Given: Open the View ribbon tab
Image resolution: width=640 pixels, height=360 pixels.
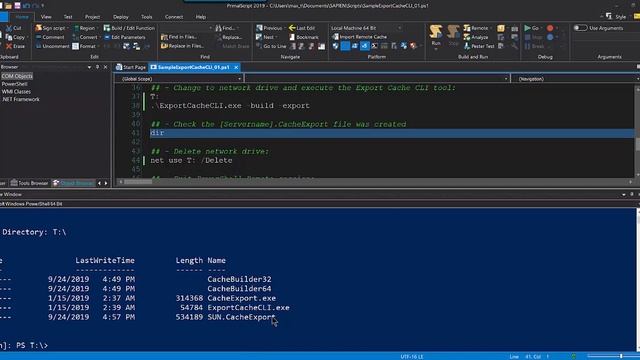Looking at the screenshot, I should [46, 17].
